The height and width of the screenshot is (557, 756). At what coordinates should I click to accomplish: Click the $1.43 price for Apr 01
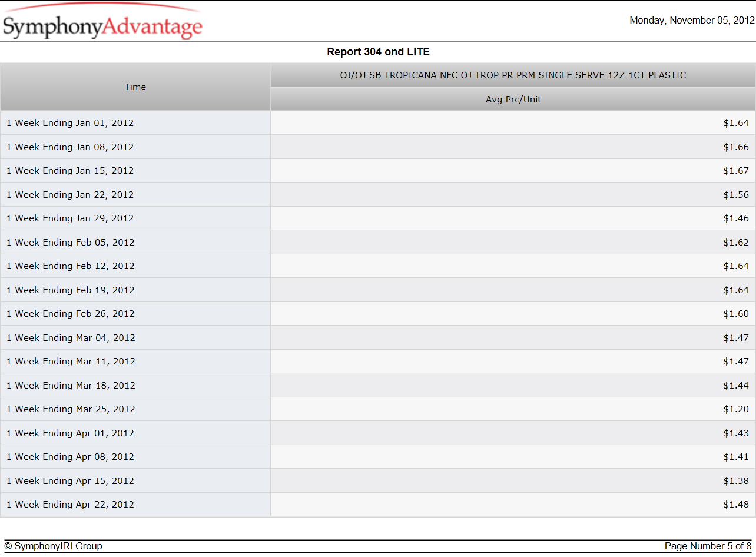(736, 433)
